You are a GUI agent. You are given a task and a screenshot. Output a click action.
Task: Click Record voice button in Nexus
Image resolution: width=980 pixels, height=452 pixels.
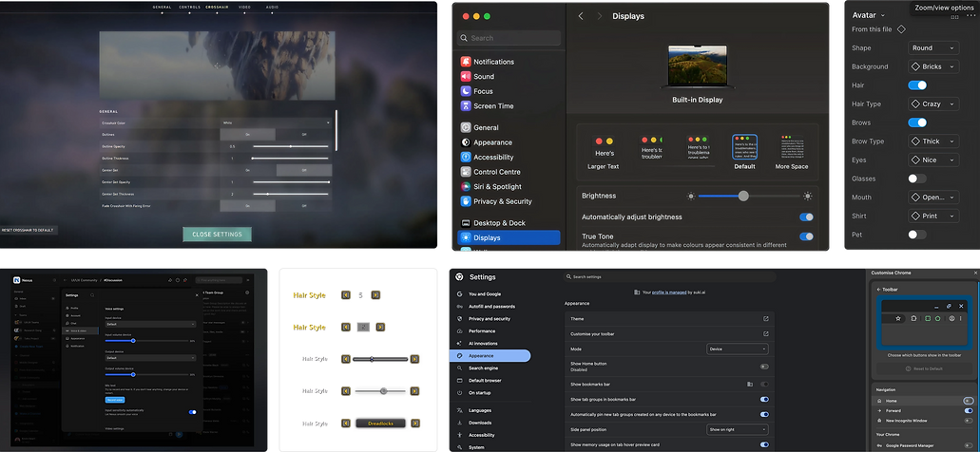[115, 400]
